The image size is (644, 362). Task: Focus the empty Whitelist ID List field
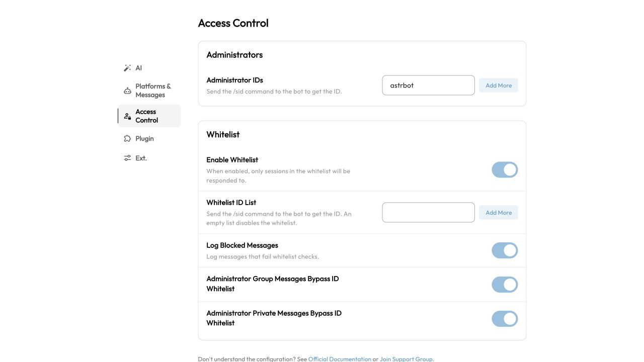point(429,213)
